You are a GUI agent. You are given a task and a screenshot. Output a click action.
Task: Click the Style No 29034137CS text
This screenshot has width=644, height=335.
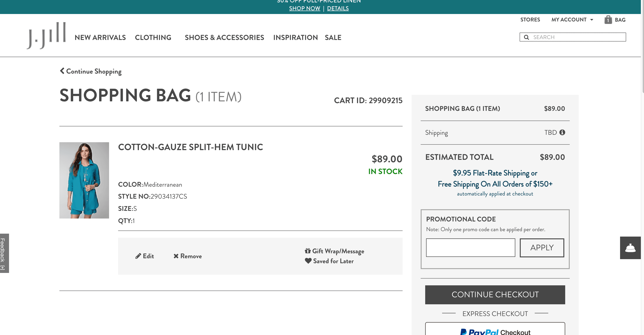click(x=152, y=196)
